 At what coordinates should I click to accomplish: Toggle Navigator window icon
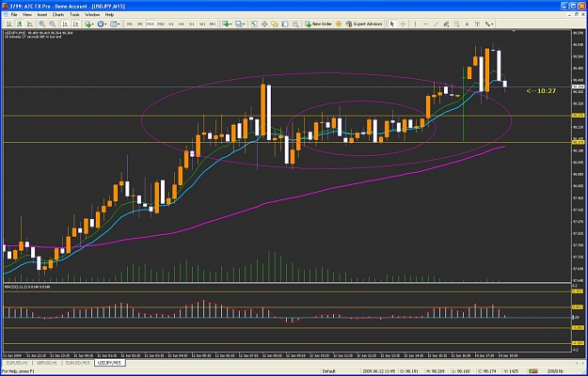275,23
